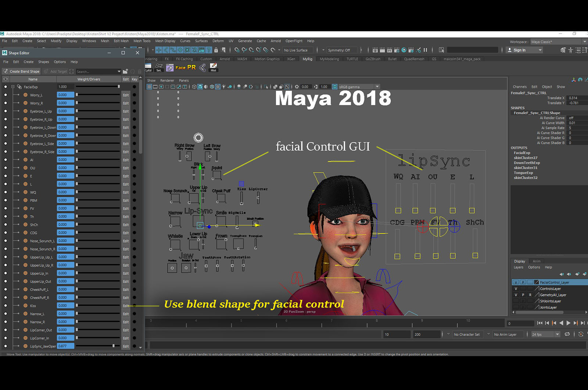Toggle R box on GemetryAll_Layer
This screenshot has height=390, width=588.
click(x=530, y=295)
